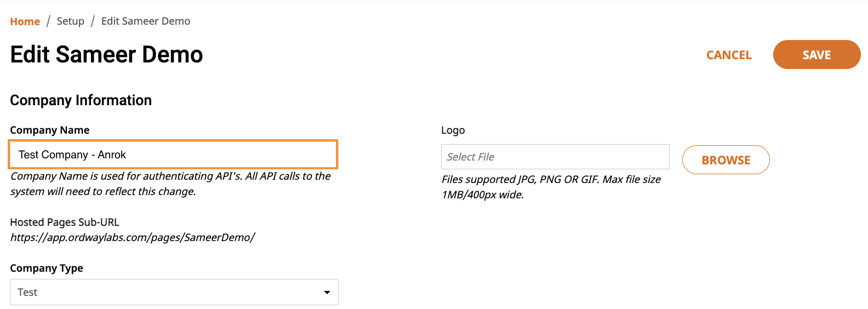The height and width of the screenshot is (309, 868).
Task: Focus the Company Name text field
Action: tap(173, 154)
